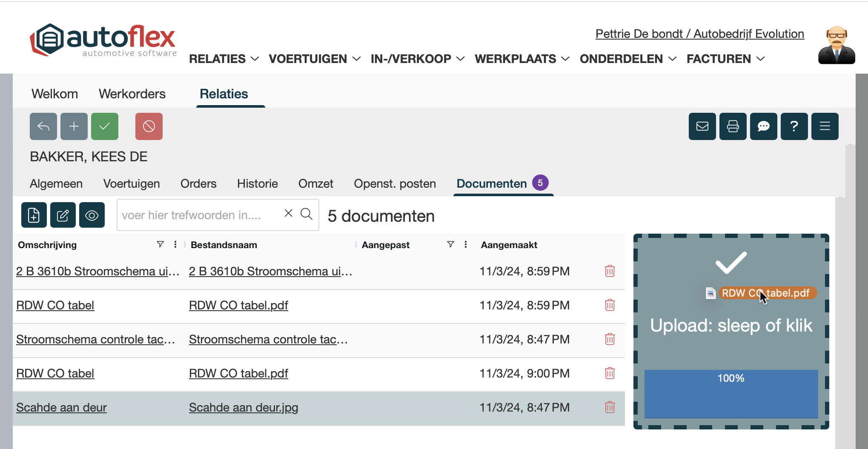Image resolution: width=868 pixels, height=449 pixels.
Task: Click the 100% upload progress bar
Action: point(731,393)
